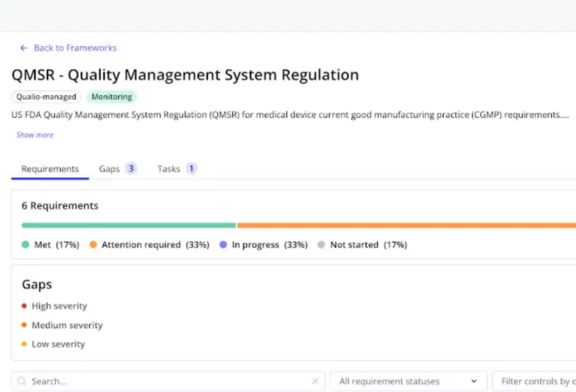Select the Requirements tab
This screenshot has height=392, width=576.
click(50, 169)
